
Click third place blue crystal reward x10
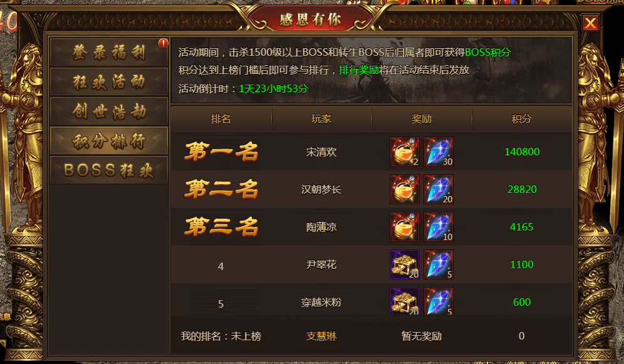pyautogui.click(x=439, y=227)
